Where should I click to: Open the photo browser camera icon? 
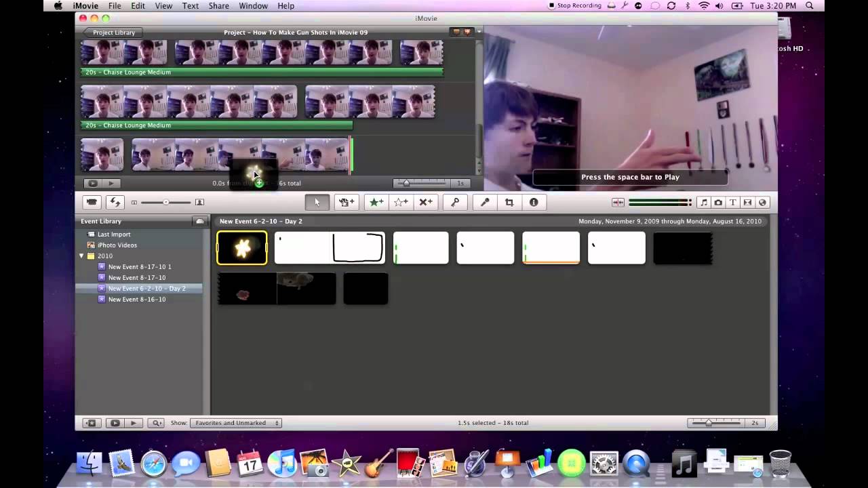coord(718,202)
